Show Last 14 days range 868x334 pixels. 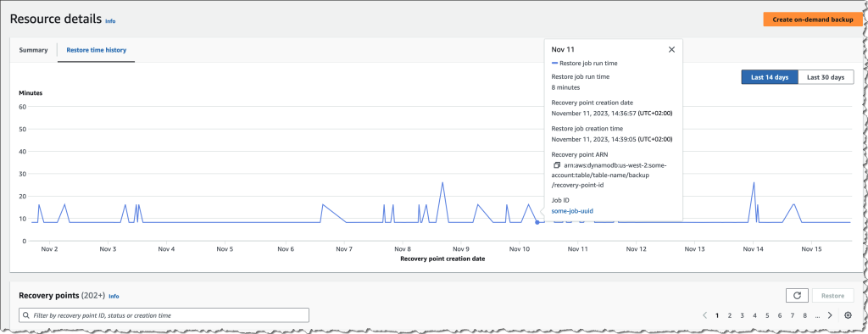[770, 77]
